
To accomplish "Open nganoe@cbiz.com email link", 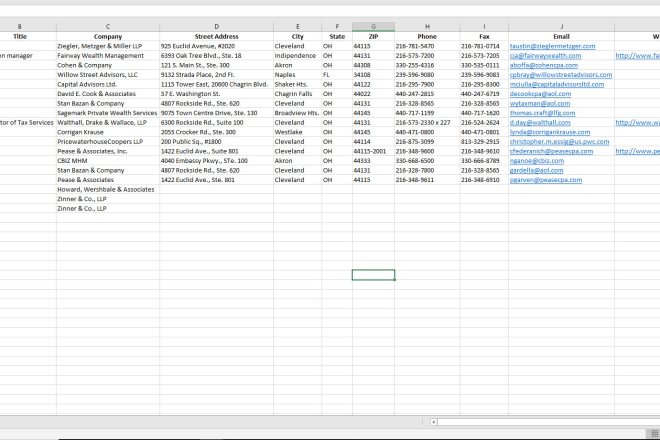I will pos(537,161).
